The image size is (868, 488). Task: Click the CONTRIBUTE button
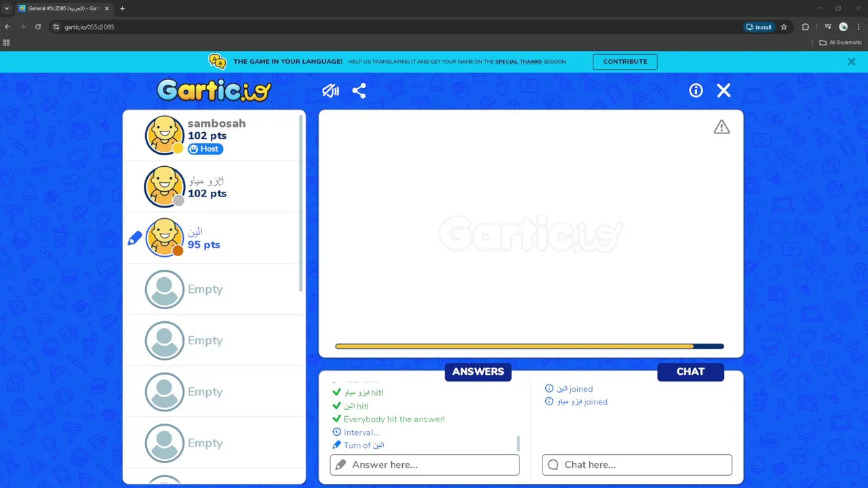tap(625, 62)
